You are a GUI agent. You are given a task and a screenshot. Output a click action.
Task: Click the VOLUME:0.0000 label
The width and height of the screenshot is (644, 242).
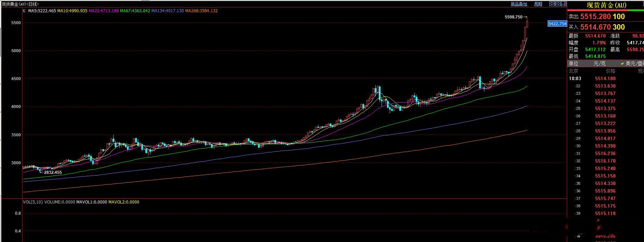pos(59,202)
